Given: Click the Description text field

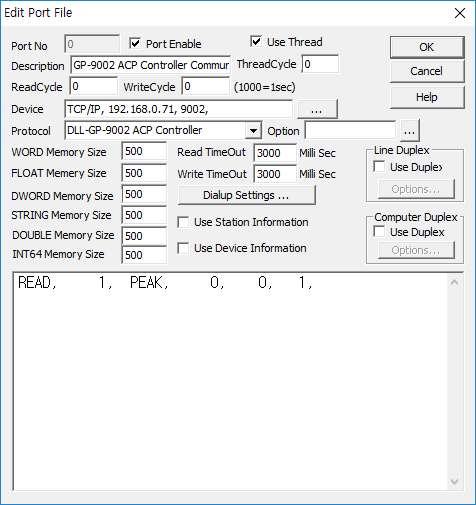Looking at the screenshot, I should pos(150,65).
